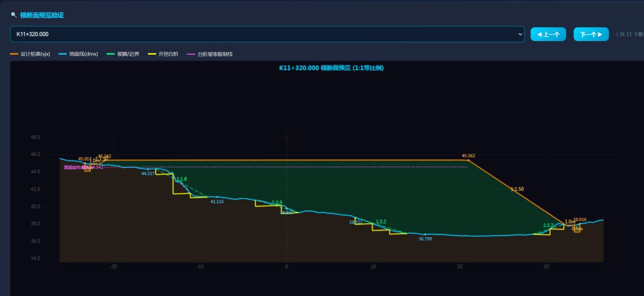Screen dimensions: 644x296
Task: Click the green 坡脚/边界 legend swatch
Action: pyautogui.click(x=110, y=54)
